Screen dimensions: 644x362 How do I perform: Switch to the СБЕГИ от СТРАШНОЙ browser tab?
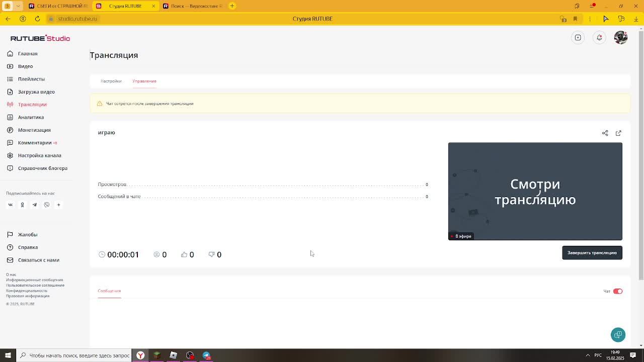click(58, 6)
